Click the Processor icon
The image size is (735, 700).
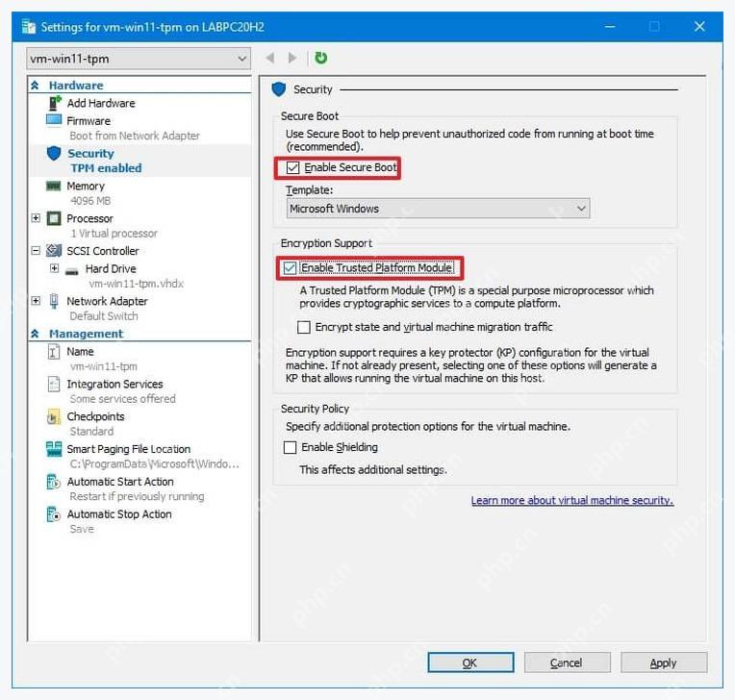[54, 218]
